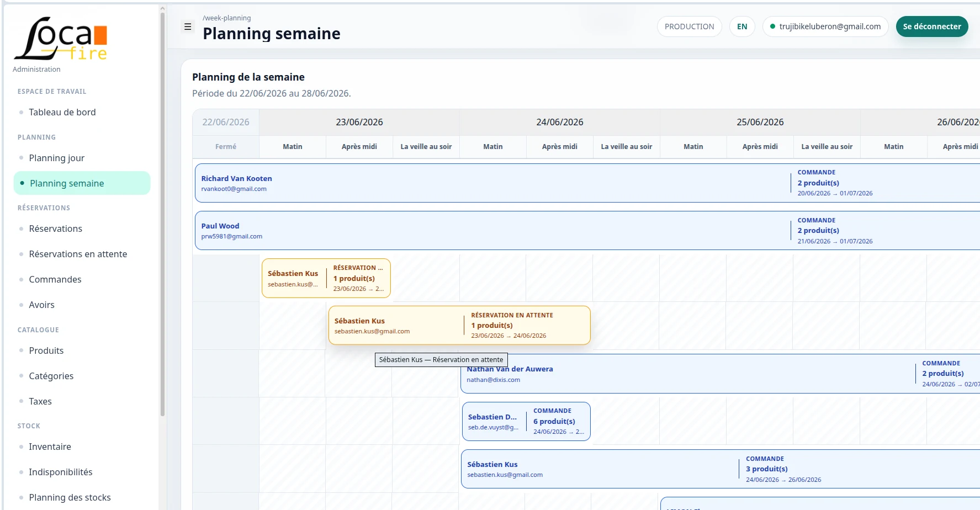This screenshot has width=980, height=510.
Task: Open Indisponibilités in sidebar
Action: 82,472
